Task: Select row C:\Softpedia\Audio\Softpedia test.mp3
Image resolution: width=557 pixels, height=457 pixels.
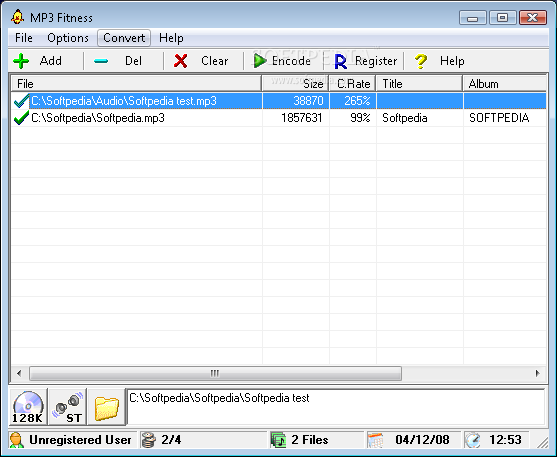Action: point(278,101)
